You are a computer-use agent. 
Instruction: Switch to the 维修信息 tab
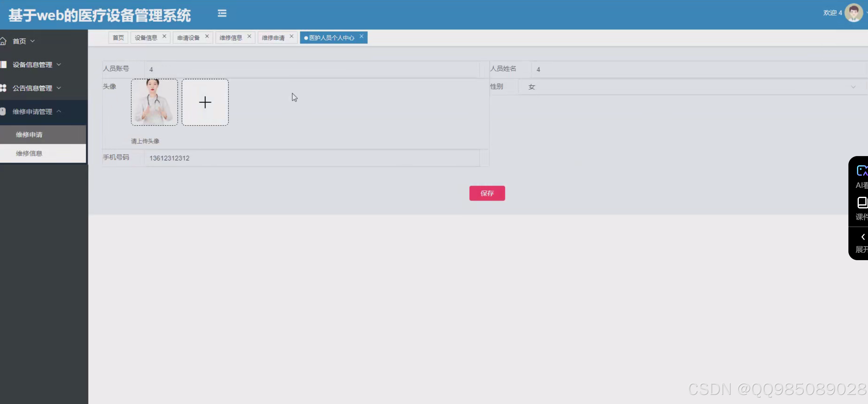[231, 38]
